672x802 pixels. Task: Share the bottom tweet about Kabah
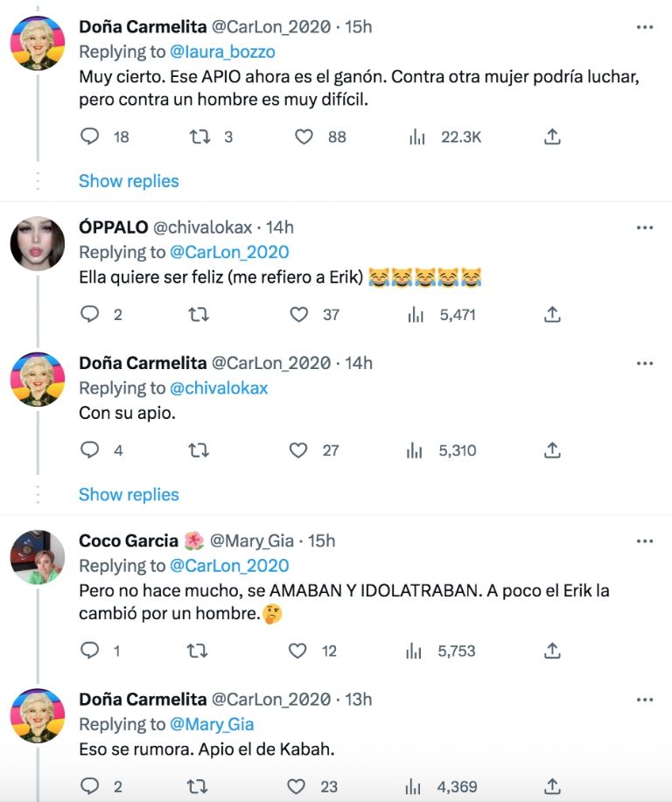tap(551, 786)
